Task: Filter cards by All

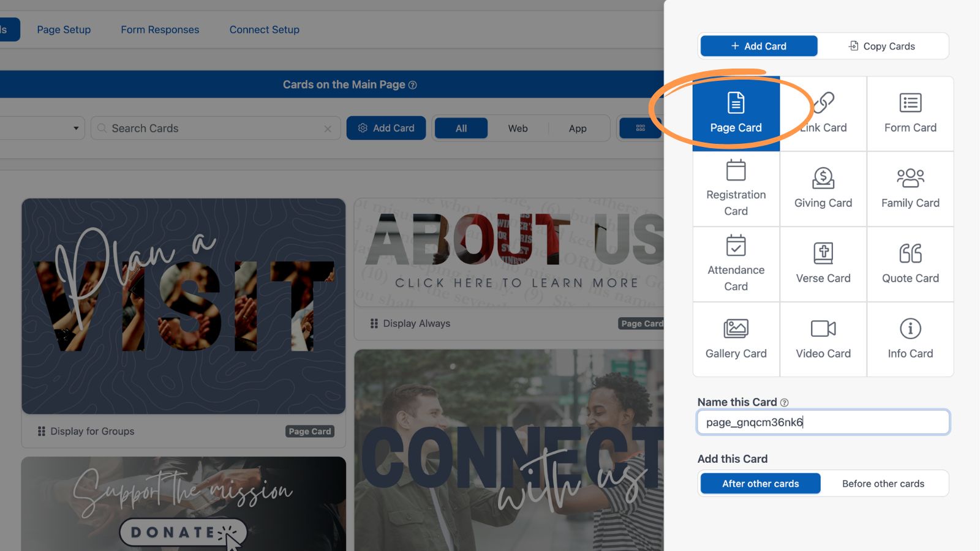Action: tap(461, 128)
